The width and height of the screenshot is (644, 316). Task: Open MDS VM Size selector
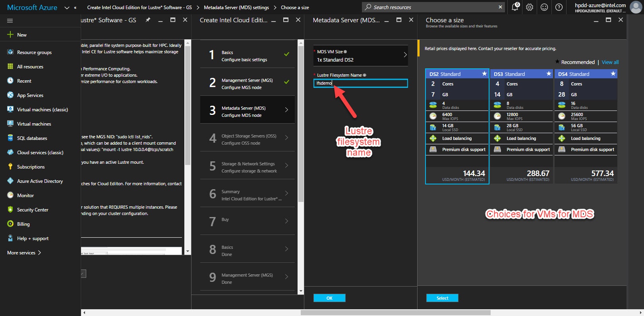pyautogui.click(x=361, y=56)
